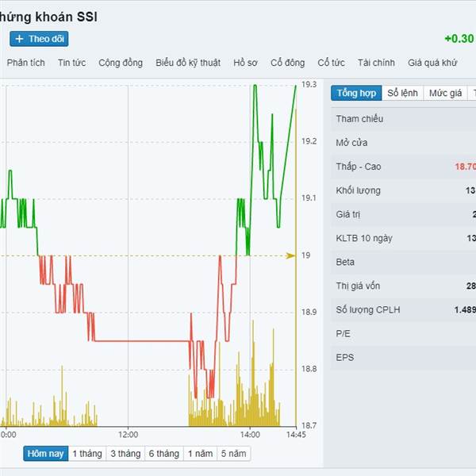The image size is (476, 476).
Task: Select the Hôm nay chart range
Action: [45, 454]
